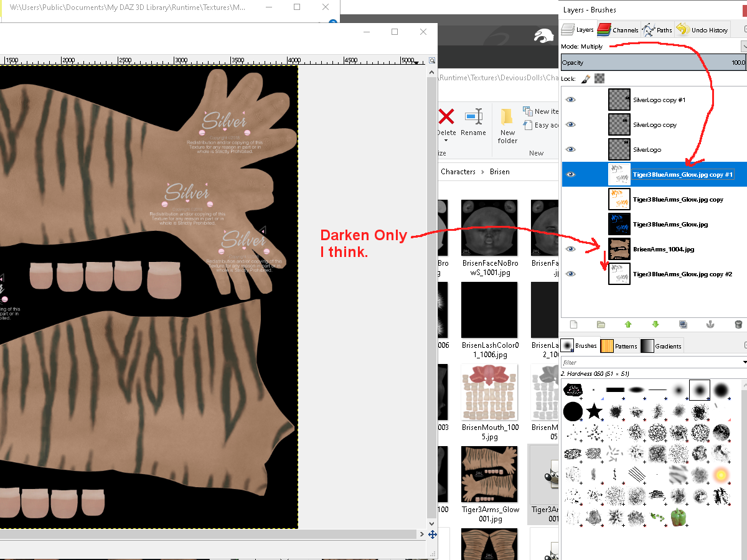Screen dimensions: 747x560
Task: Select the Brushes tab
Action: pos(580,345)
